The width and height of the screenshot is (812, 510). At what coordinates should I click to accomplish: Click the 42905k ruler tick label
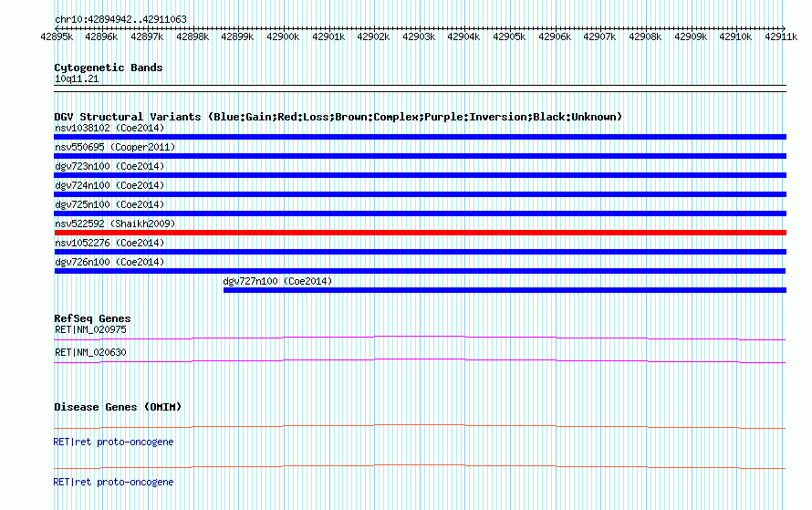tap(509, 37)
